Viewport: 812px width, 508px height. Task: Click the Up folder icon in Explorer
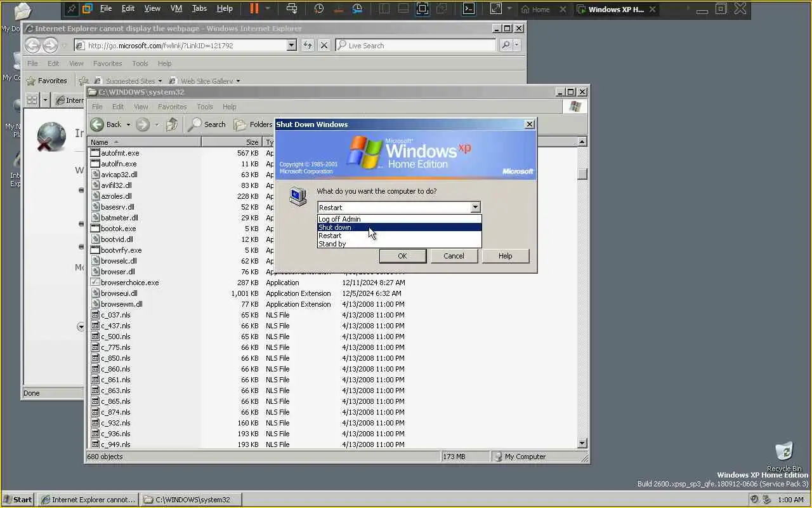tap(172, 124)
